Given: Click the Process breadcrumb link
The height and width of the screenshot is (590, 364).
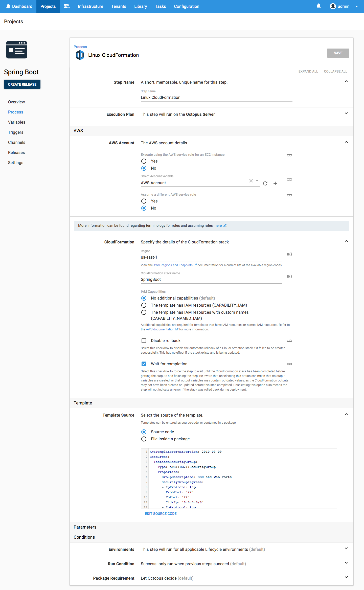Looking at the screenshot, I should click(x=80, y=47).
